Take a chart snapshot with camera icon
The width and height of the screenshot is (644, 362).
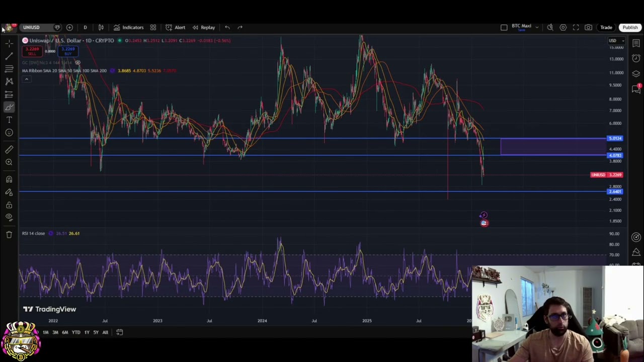588,28
